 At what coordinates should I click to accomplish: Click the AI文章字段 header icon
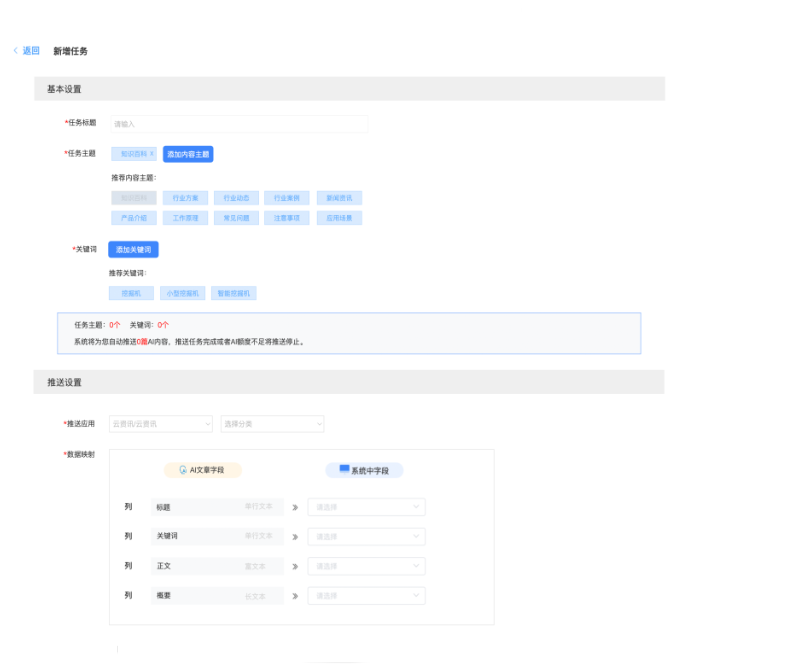tap(183, 470)
